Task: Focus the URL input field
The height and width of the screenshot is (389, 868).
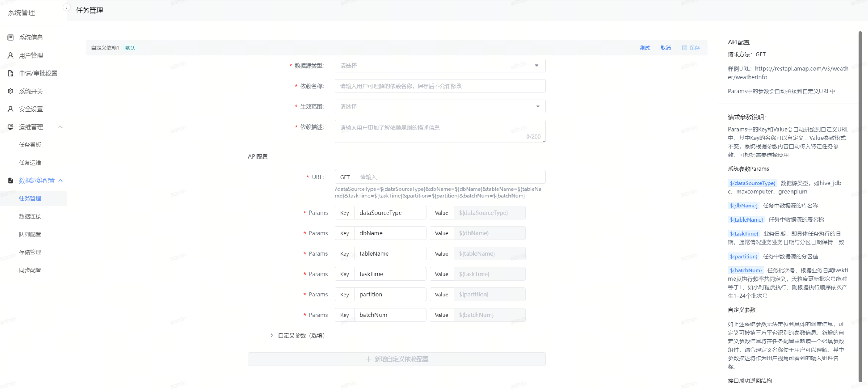Action: pyautogui.click(x=450, y=177)
